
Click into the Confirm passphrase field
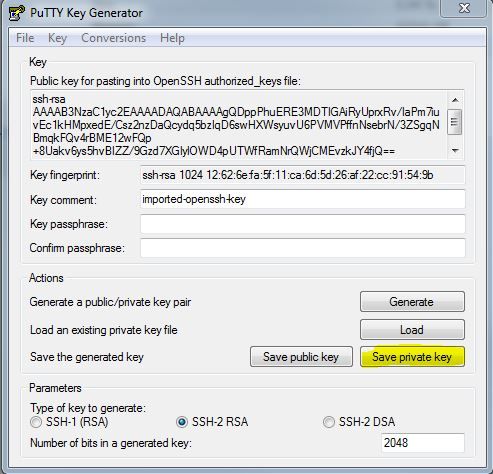(x=302, y=248)
